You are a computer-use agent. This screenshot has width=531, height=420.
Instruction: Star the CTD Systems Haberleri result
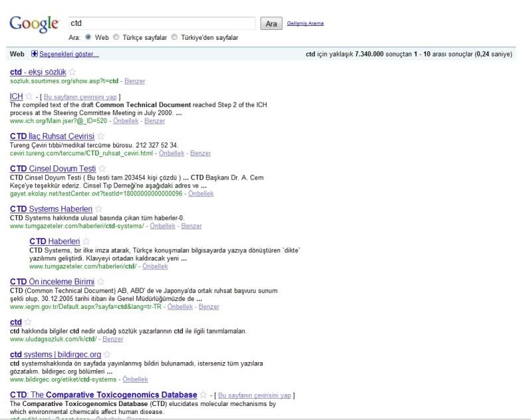(x=98, y=209)
